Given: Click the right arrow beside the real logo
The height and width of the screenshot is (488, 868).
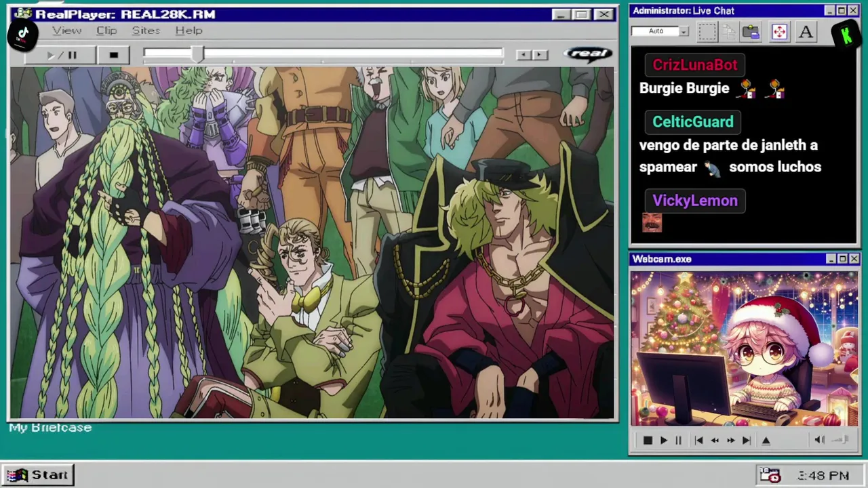Looking at the screenshot, I should [540, 55].
